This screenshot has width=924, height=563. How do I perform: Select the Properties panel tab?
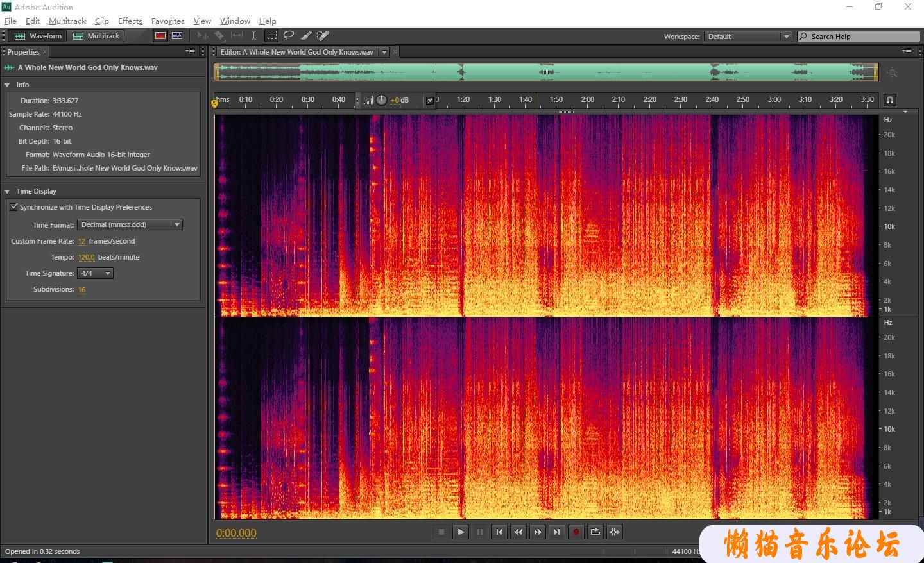click(x=23, y=52)
